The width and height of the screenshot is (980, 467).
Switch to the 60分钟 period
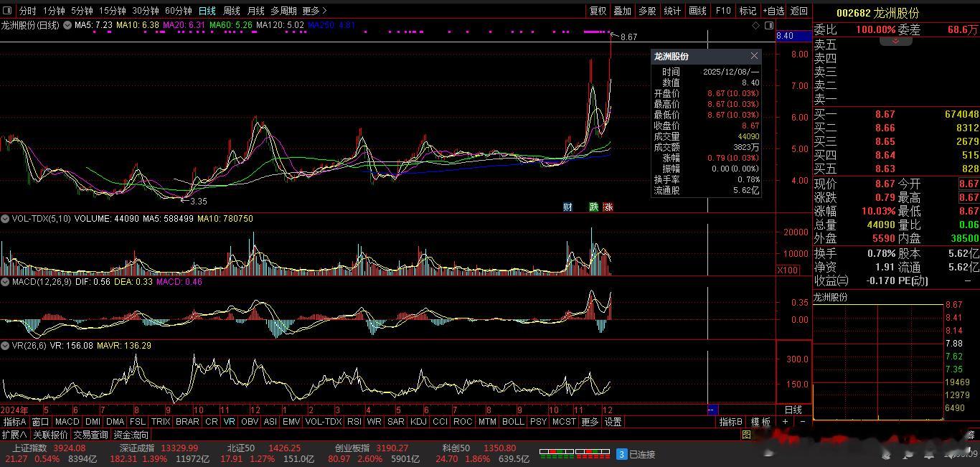(x=179, y=11)
